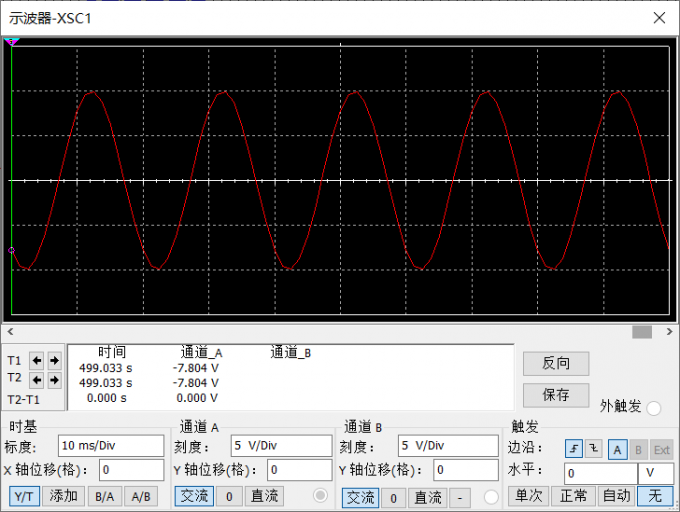
Task: Select 单次 (single) trigger mode
Action: click(x=529, y=496)
